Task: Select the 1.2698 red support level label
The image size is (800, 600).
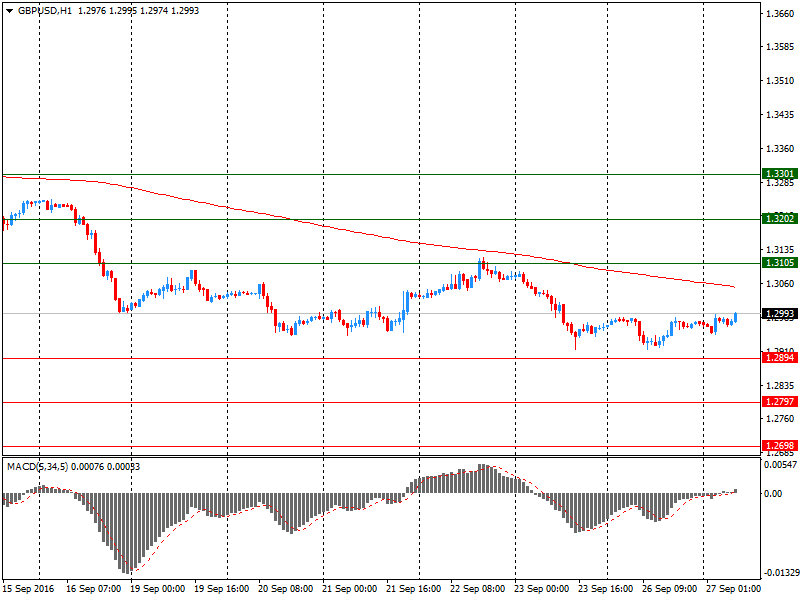Action: click(780, 446)
